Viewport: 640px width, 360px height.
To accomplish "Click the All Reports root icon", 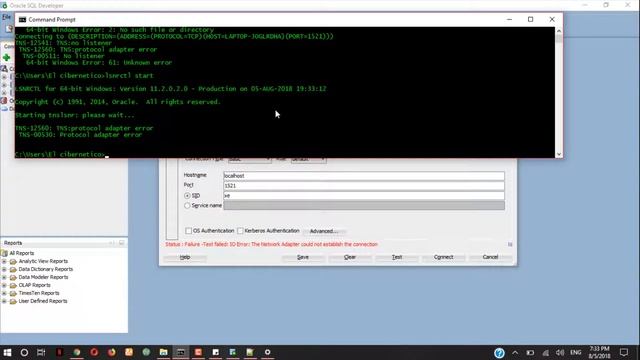I will [x=4, y=253].
